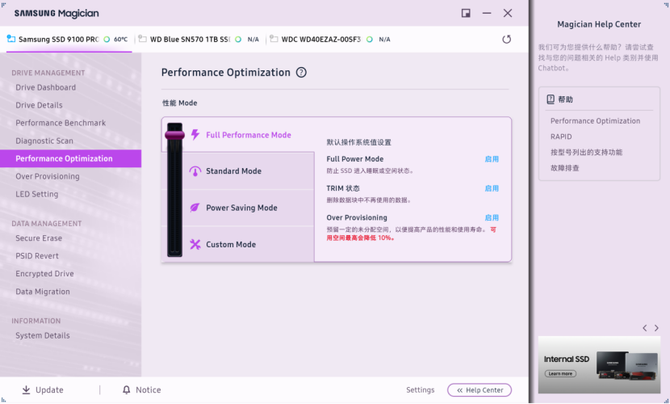Click the 帮助 book icon in Help Center
This screenshot has width=670, height=404.
(550, 99)
